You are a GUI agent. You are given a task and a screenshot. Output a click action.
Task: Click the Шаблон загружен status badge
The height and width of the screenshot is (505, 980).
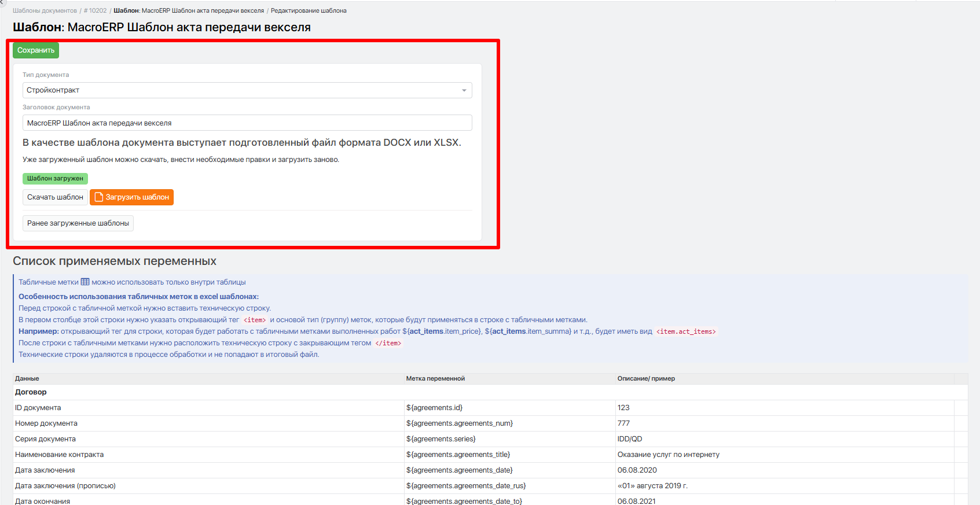pyautogui.click(x=55, y=179)
